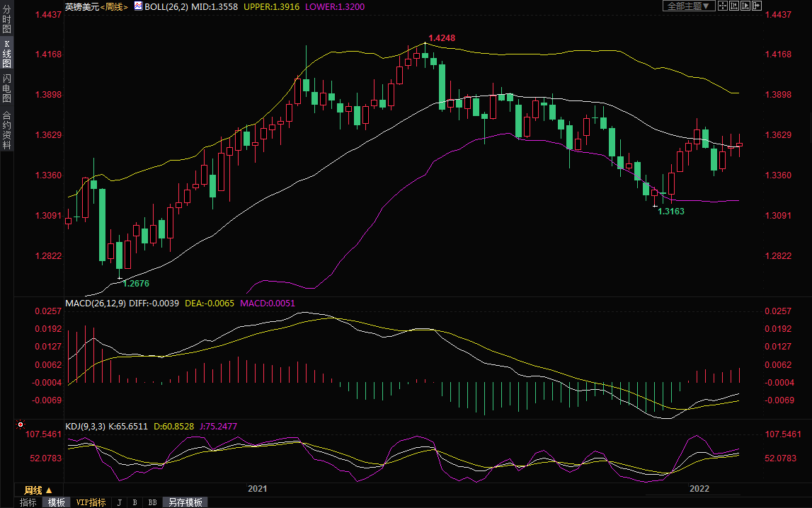Toggle the J template button

tap(119, 502)
